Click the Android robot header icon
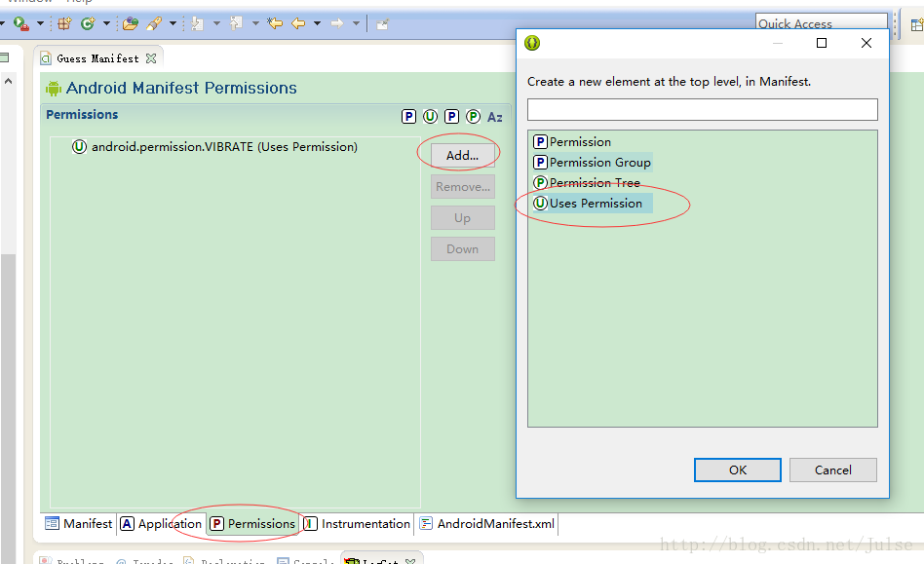Viewport: 924px width, 564px height. pos(54,89)
